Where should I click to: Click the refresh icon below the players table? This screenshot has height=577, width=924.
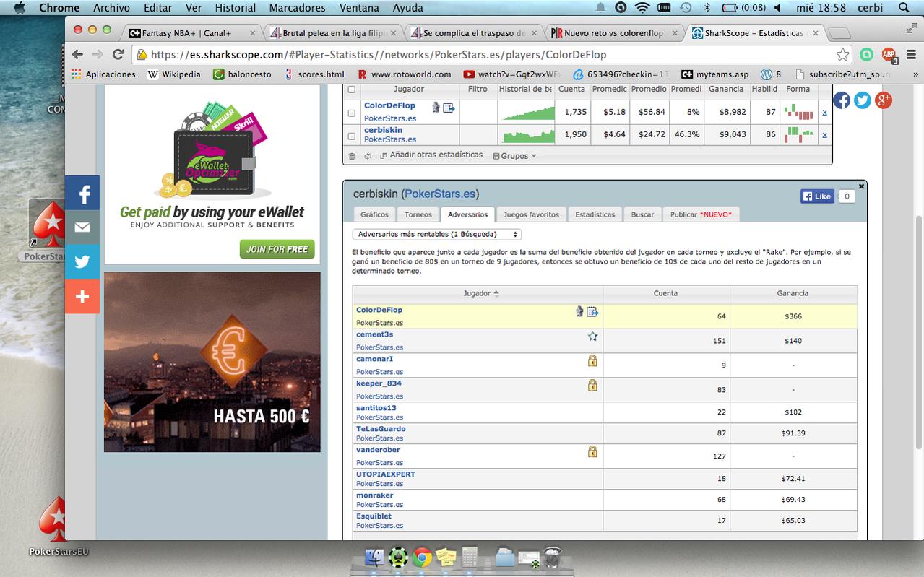tap(367, 156)
